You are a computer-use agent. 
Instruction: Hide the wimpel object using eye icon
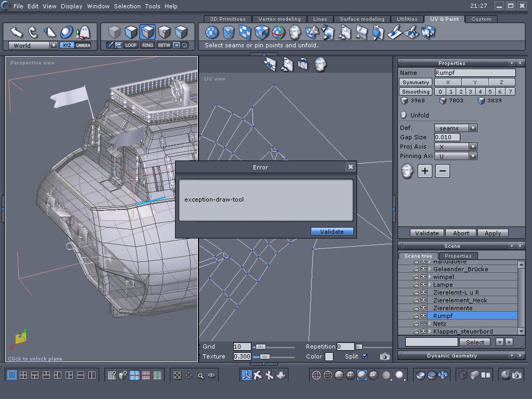click(423, 277)
